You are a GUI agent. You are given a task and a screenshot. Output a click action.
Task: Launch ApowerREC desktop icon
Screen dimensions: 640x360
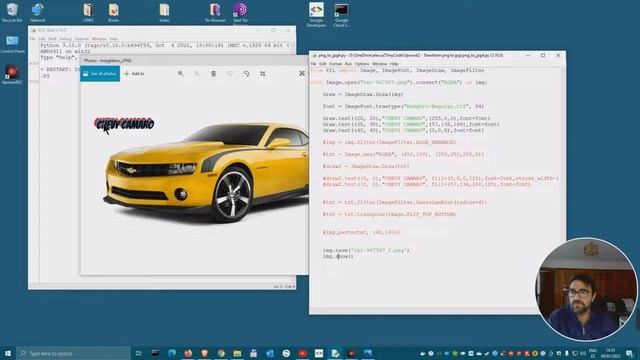coord(12,75)
